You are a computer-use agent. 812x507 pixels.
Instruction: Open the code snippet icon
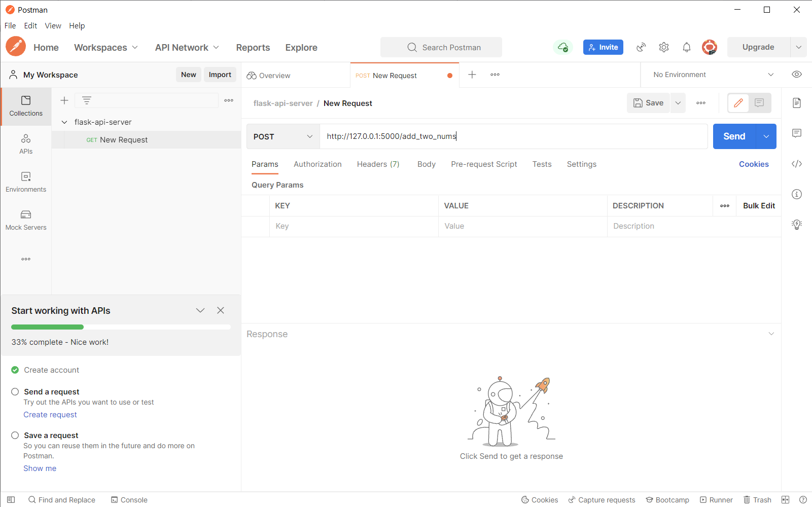pyautogui.click(x=797, y=164)
